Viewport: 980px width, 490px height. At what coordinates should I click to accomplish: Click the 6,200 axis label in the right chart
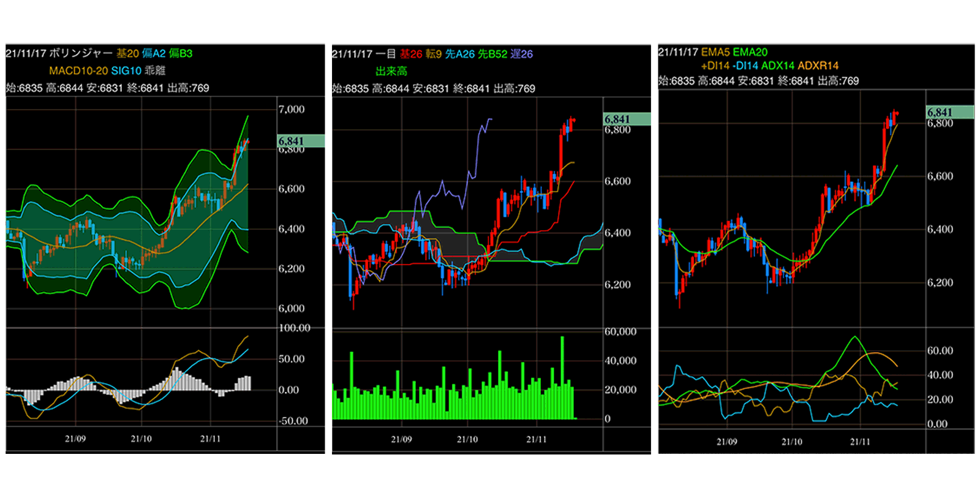point(940,283)
